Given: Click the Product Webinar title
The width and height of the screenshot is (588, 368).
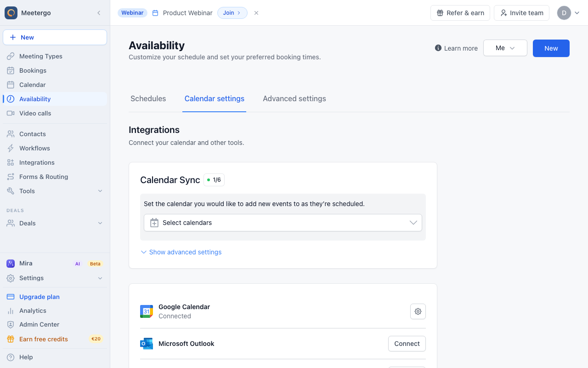Looking at the screenshot, I should pyautogui.click(x=188, y=13).
